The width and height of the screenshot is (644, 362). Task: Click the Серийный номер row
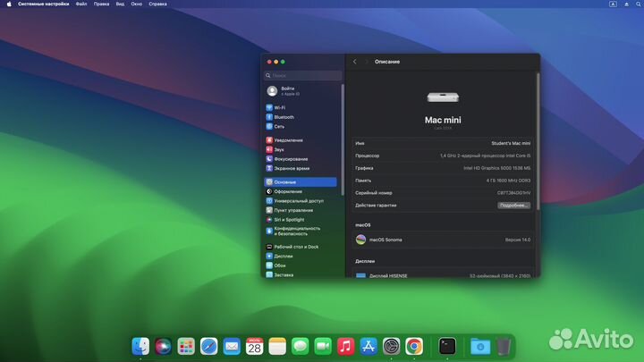point(443,192)
